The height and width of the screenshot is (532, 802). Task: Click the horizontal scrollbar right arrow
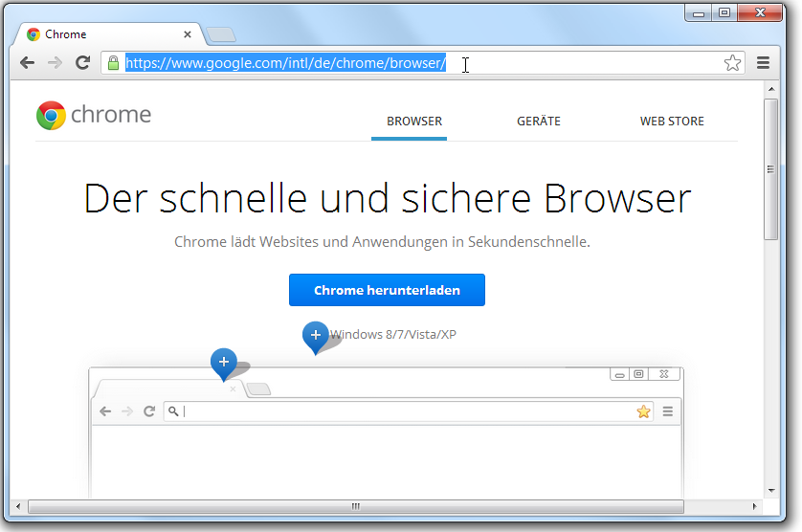[x=754, y=506]
